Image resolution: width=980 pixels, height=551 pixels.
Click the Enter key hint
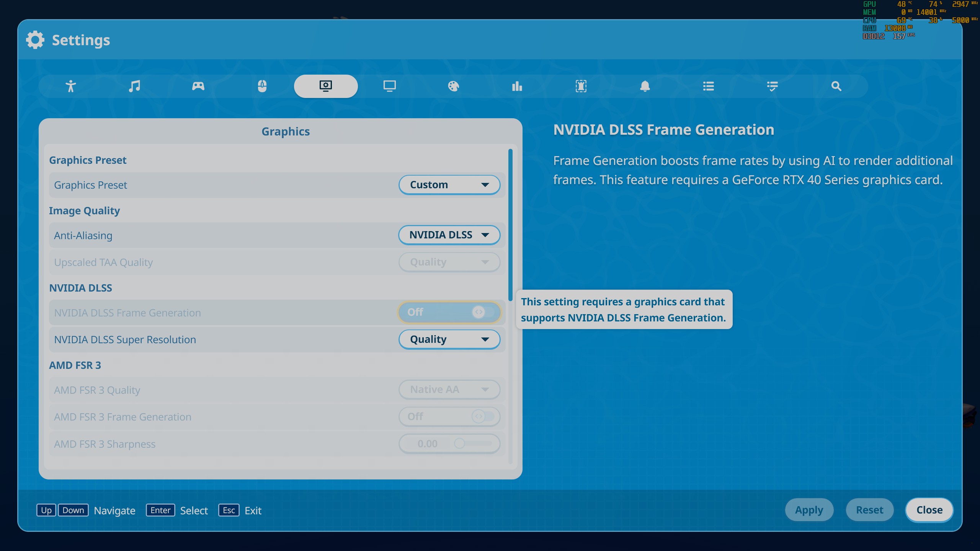pos(160,510)
